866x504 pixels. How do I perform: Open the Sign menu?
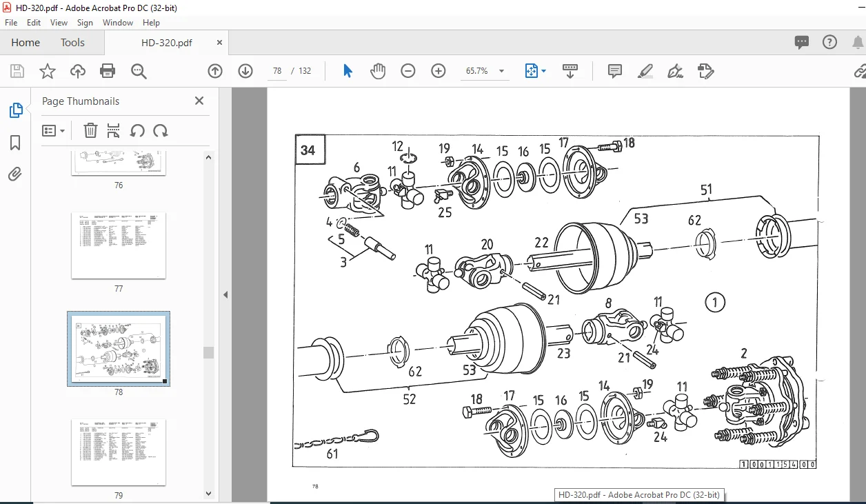tap(85, 23)
